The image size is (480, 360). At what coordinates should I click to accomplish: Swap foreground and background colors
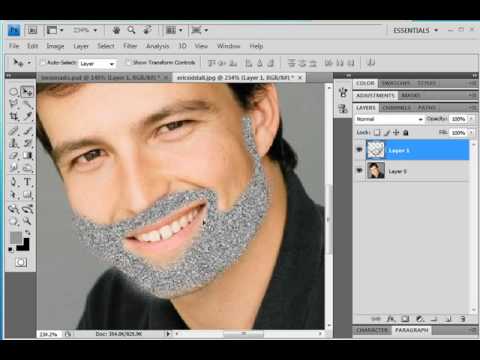(x=28, y=233)
